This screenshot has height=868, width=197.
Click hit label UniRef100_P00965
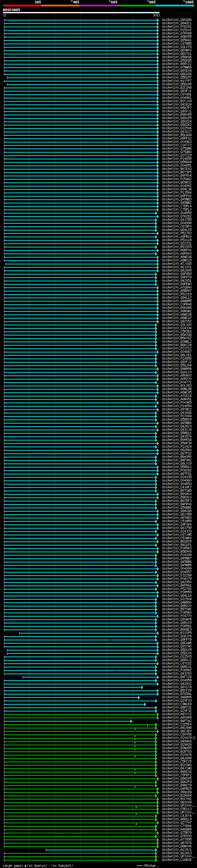[176, 403]
